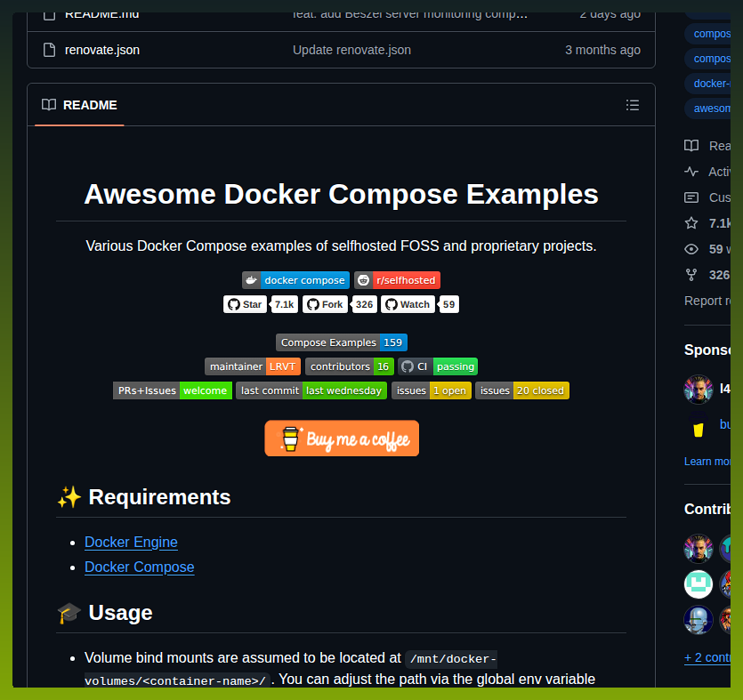743x700 pixels.
Task: Open the 'Update renovate.json' commit message
Action: [351, 50]
